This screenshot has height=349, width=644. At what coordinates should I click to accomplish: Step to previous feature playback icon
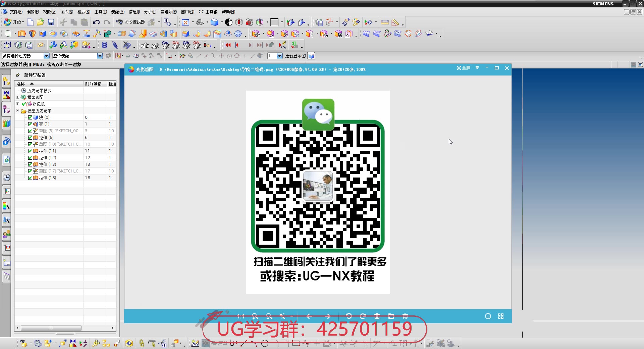[237, 45]
